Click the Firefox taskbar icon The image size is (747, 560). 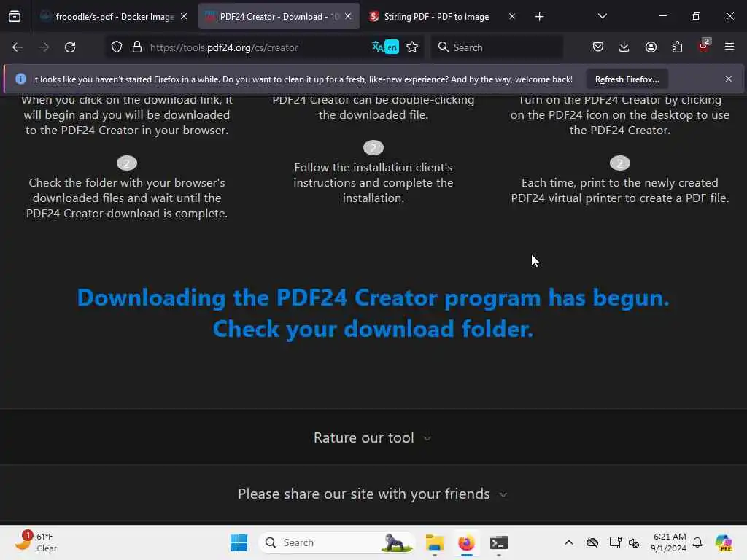(x=466, y=542)
